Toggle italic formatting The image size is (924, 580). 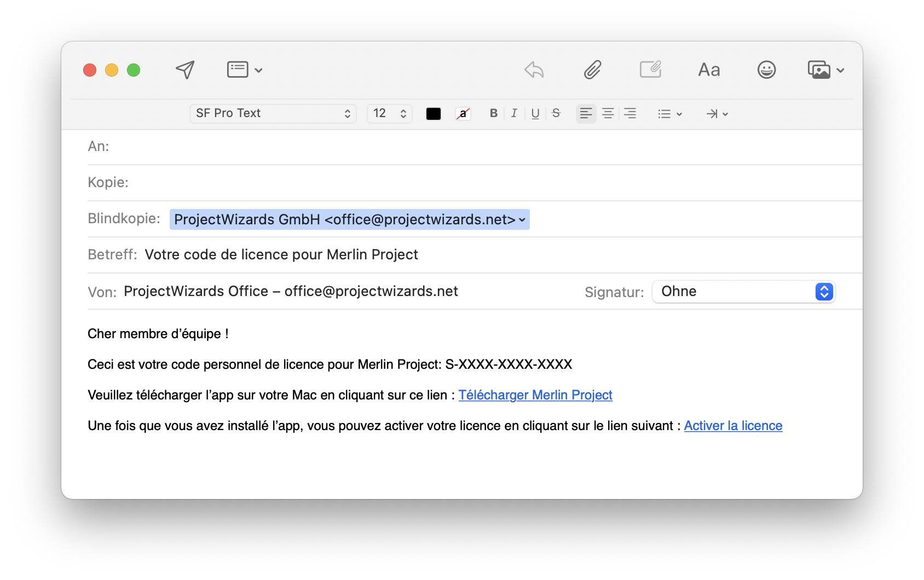(x=513, y=113)
